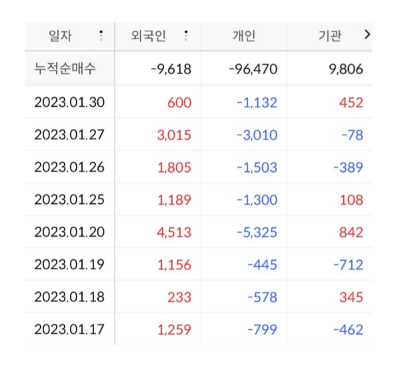Select the 외국인 column header
The height and width of the screenshot is (368, 400).
(x=148, y=36)
